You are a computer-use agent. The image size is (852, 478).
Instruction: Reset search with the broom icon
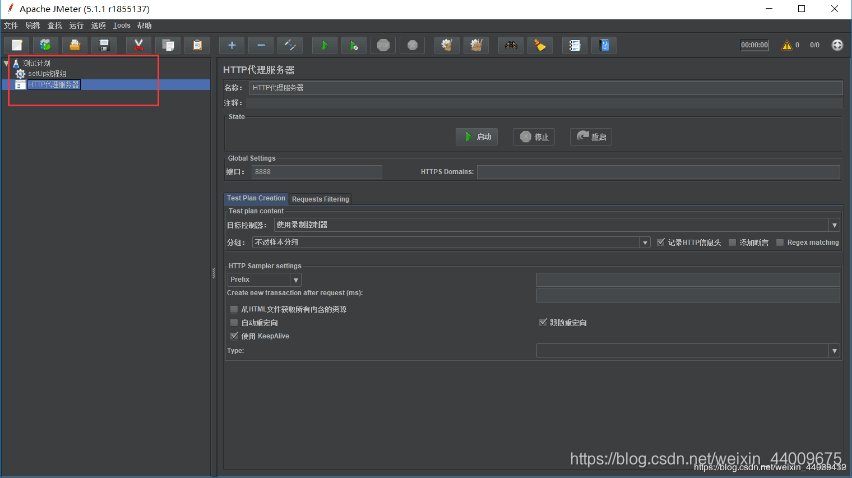(540, 45)
